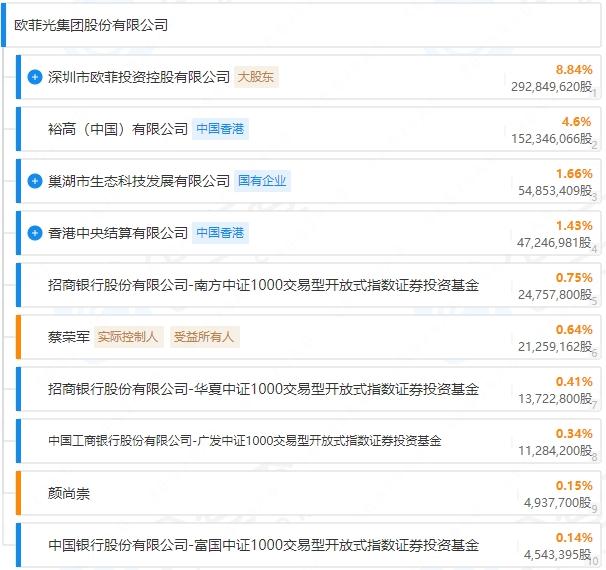Click the 0.41% shareholding percentage
The width and height of the screenshot is (606, 570).
click(x=574, y=382)
